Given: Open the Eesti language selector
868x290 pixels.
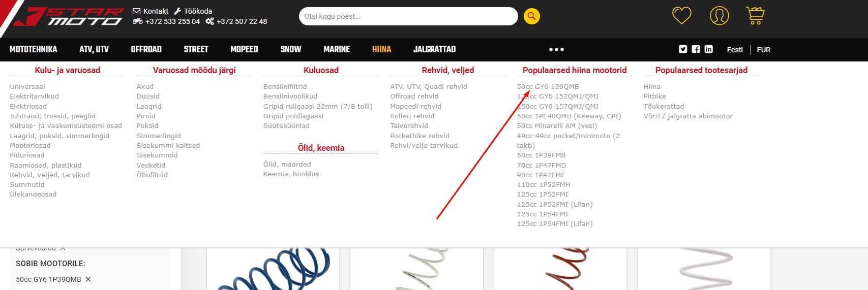Looking at the screenshot, I should (734, 50).
